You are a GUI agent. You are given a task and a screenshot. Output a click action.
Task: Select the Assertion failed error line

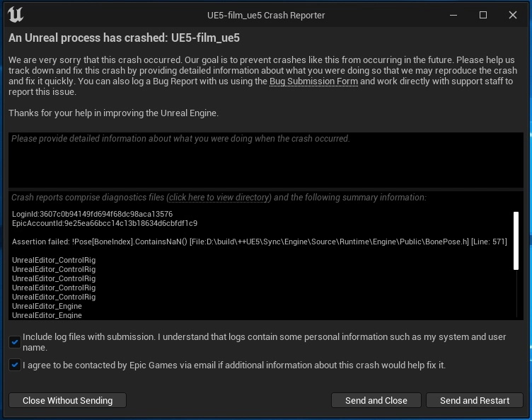pos(259,242)
